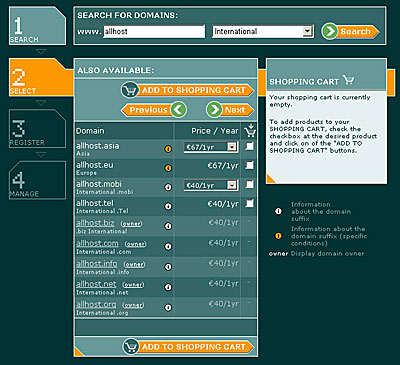Click the info icon for allhost.tel
Viewport: 400px width, 365px height.
168,207
